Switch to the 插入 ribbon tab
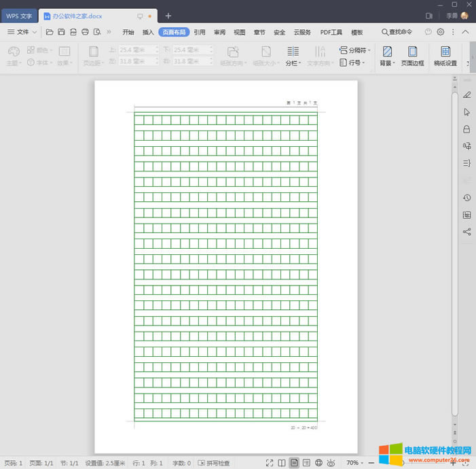 (148, 32)
